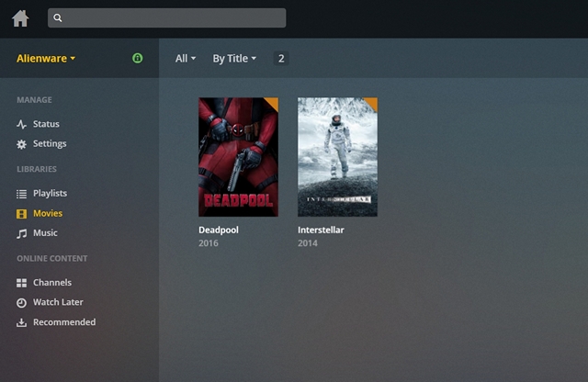The width and height of the screenshot is (588, 382).
Task: Go to the Home icon
Action: click(x=20, y=18)
